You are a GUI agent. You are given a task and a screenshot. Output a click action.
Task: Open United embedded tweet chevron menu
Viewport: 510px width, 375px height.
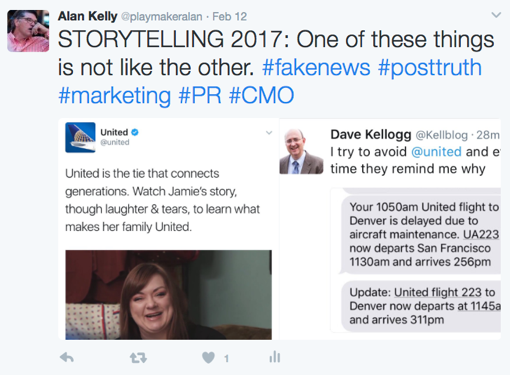tap(269, 133)
